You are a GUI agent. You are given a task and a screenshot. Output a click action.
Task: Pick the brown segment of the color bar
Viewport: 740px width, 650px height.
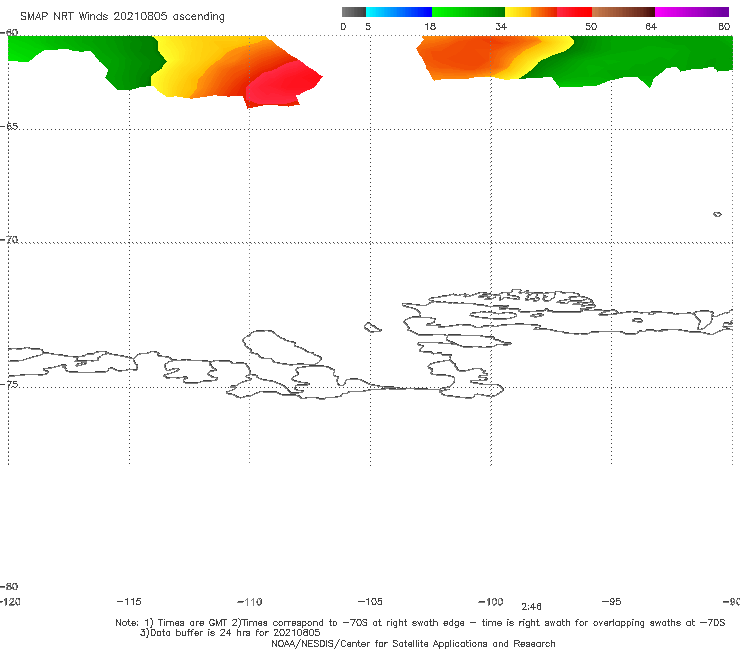point(623,12)
